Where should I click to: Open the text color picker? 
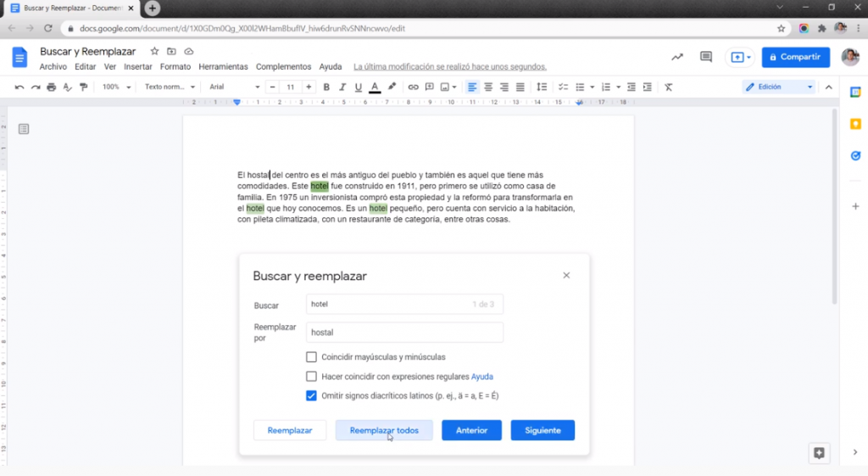click(375, 87)
